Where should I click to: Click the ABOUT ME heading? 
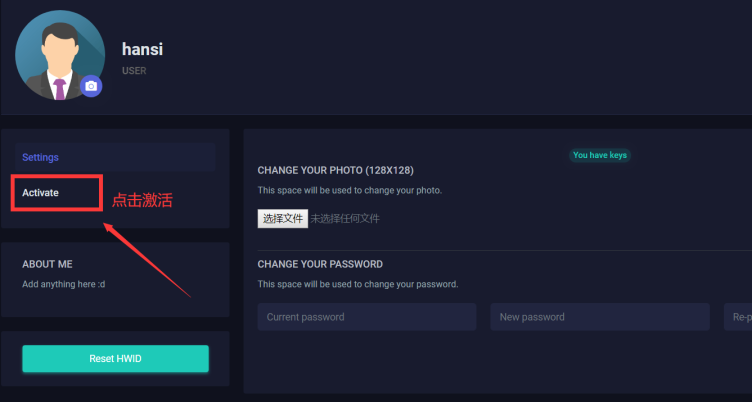click(x=47, y=264)
